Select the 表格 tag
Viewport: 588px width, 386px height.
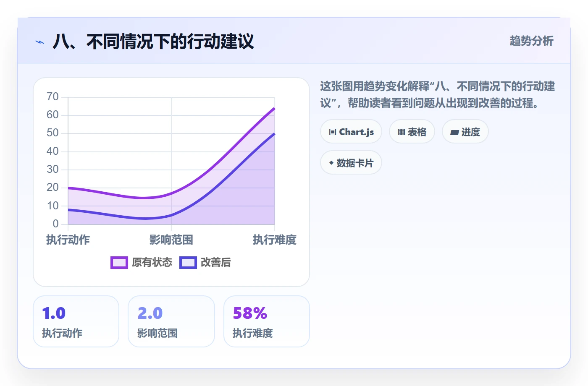412,132
